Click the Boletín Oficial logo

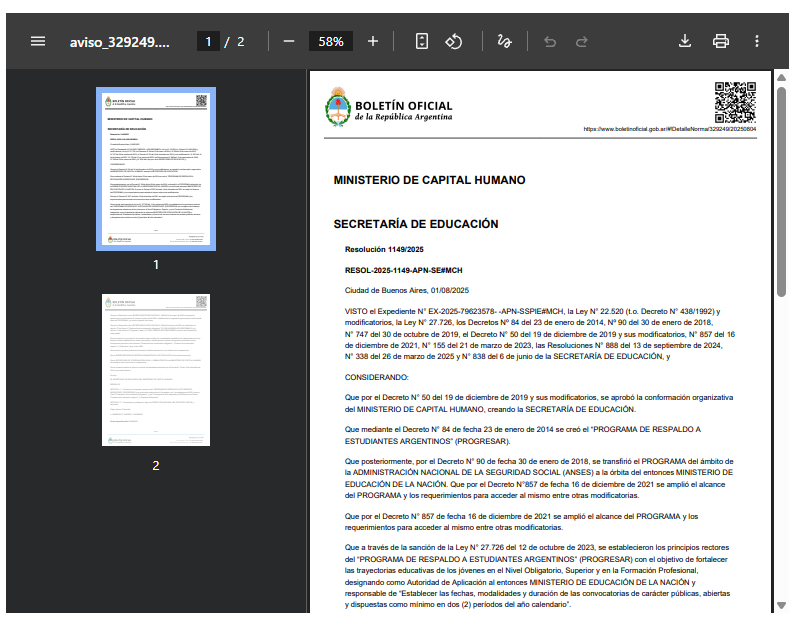390,108
